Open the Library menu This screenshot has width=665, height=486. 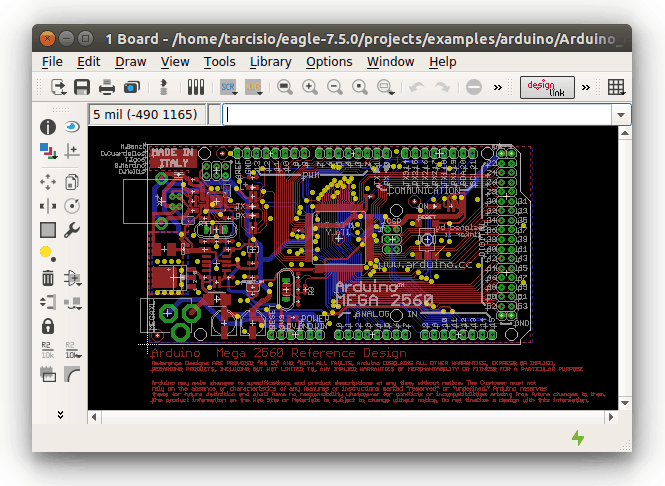tap(271, 62)
